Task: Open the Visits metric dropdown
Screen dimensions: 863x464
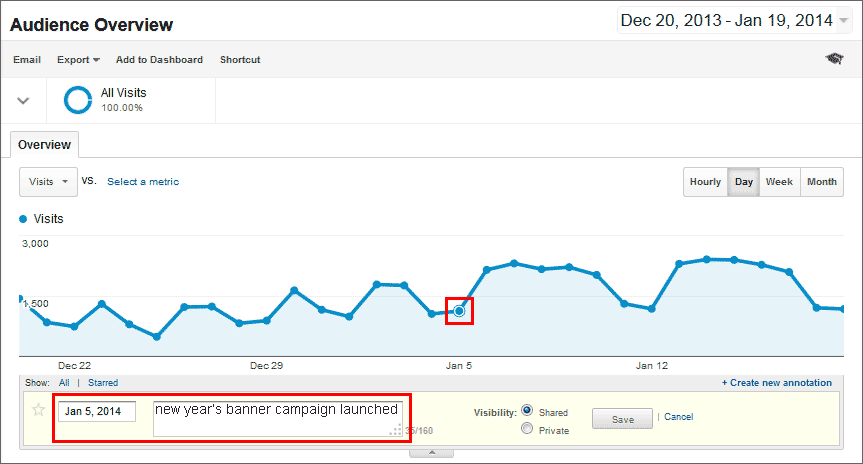Action: tap(48, 182)
